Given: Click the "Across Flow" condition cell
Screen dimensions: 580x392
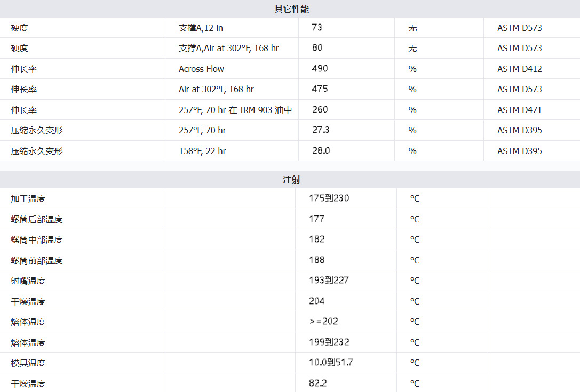Looking at the screenshot, I should pos(201,69).
